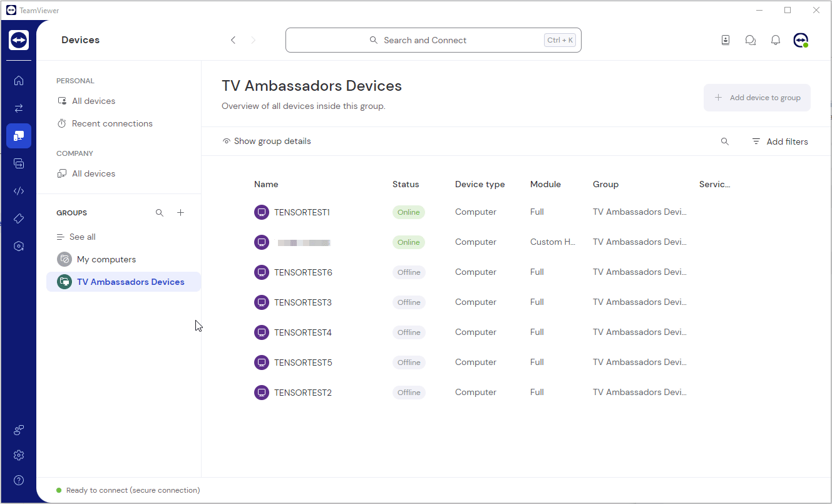Open the contacts book icon in header
This screenshot has width=832, height=504.
pos(726,40)
